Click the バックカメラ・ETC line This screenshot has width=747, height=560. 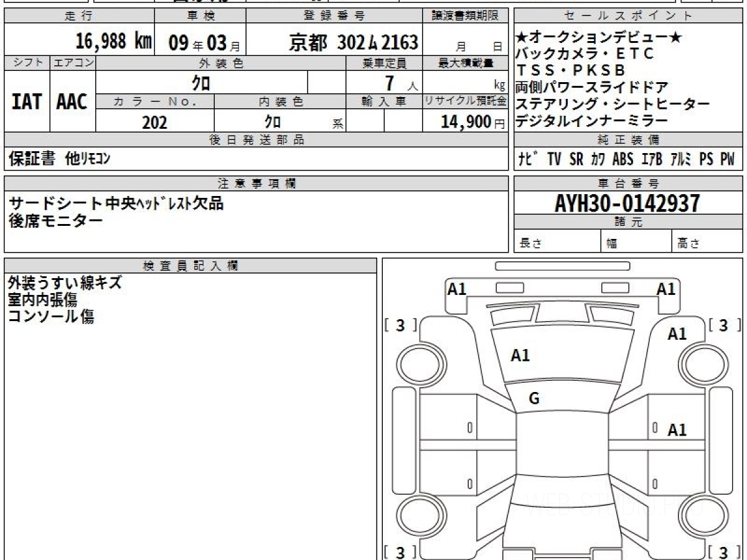586,54
